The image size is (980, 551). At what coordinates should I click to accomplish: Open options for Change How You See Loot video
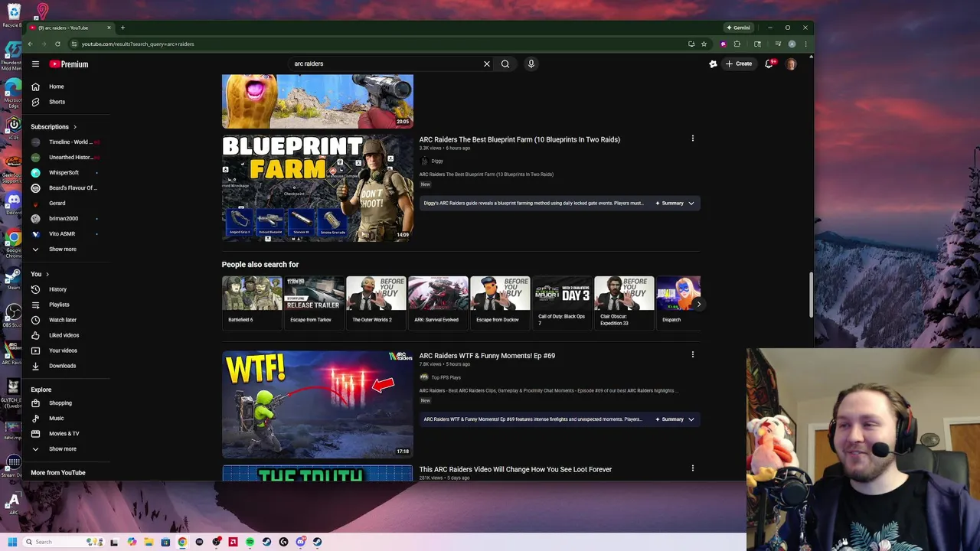[x=693, y=468]
